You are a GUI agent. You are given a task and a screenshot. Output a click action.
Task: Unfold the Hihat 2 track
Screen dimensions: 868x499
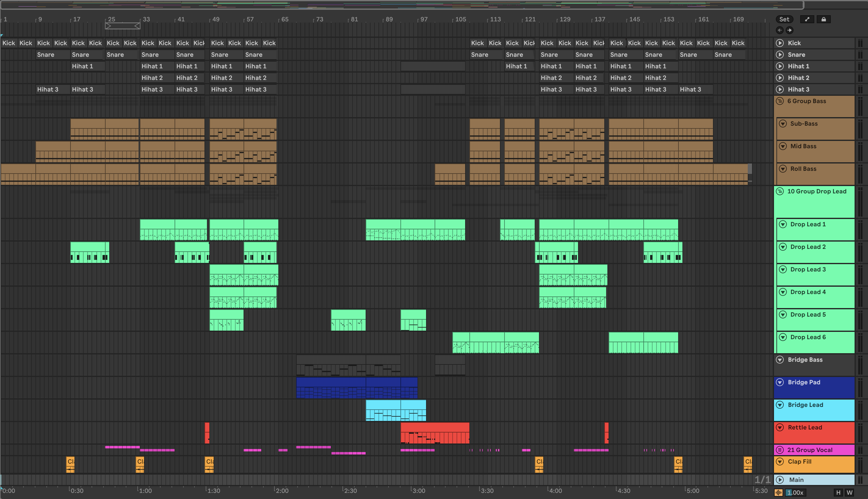(780, 78)
